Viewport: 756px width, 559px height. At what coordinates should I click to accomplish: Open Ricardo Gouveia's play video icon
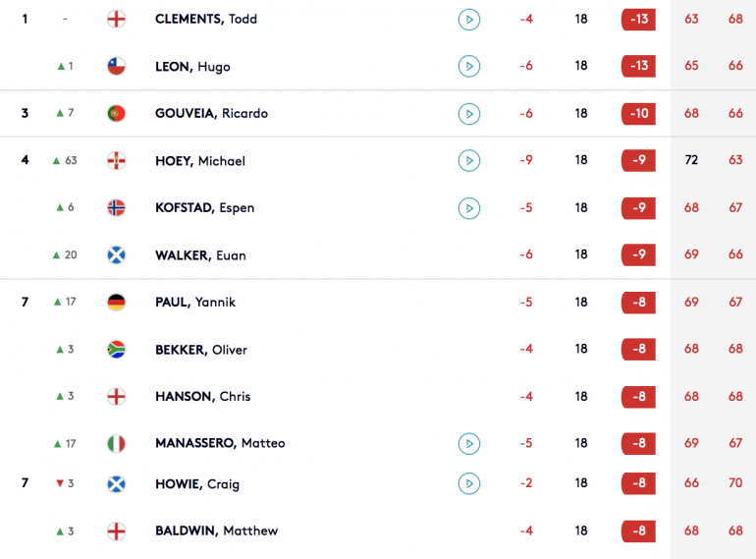pyautogui.click(x=468, y=114)
